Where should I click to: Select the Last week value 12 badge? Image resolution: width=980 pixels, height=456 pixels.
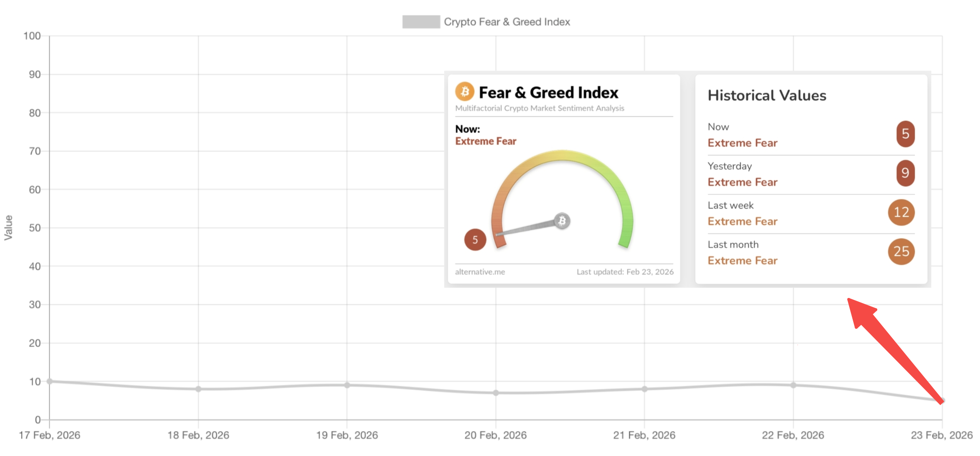901,212
